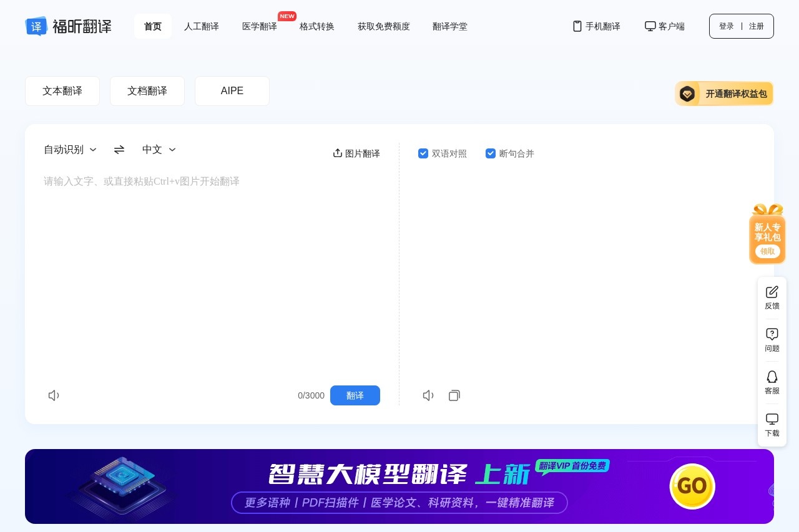Select the AIPE tab
This screenshot has height=532, width=799.
pos(232,91)
